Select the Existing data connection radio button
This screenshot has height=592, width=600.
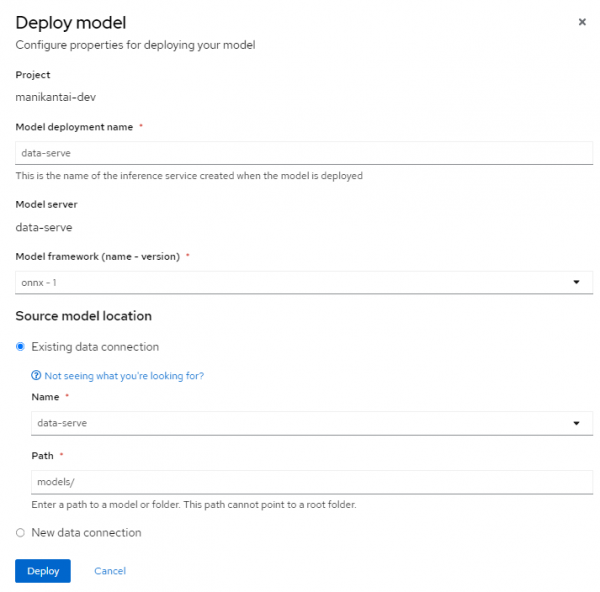tap(21, 347)
